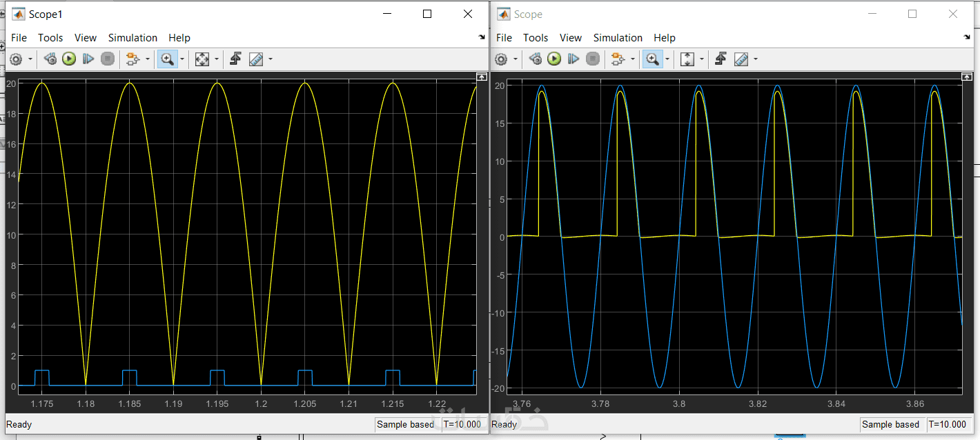Click Run button in Scope1 toolbar
This screenshot has height=440, width=980.
(x=69, y=59)
